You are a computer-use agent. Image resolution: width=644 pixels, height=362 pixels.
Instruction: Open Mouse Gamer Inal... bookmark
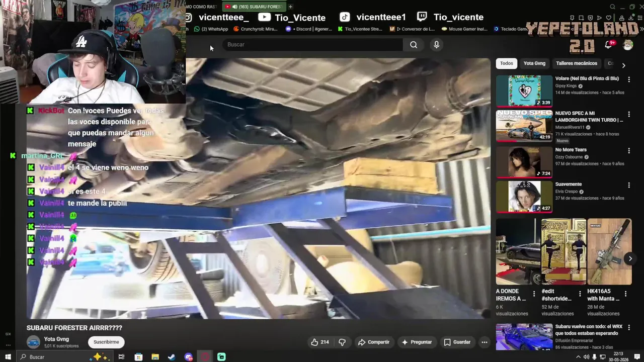point(464,29)
